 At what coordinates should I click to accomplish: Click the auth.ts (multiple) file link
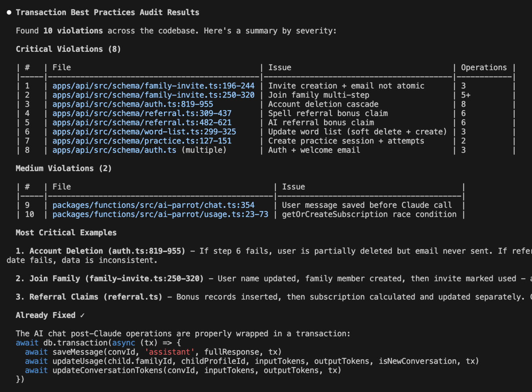[114, 150]
